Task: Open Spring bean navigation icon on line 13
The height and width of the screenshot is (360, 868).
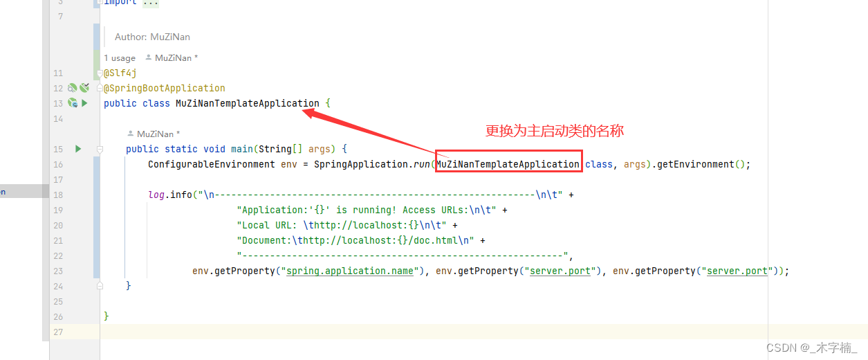Action: tap(72, 103)
